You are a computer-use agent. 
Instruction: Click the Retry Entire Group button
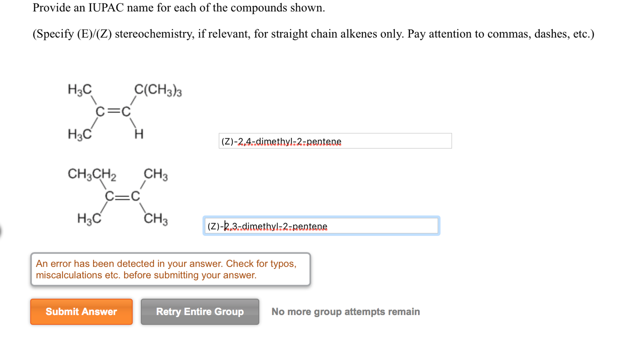[200, 312]
